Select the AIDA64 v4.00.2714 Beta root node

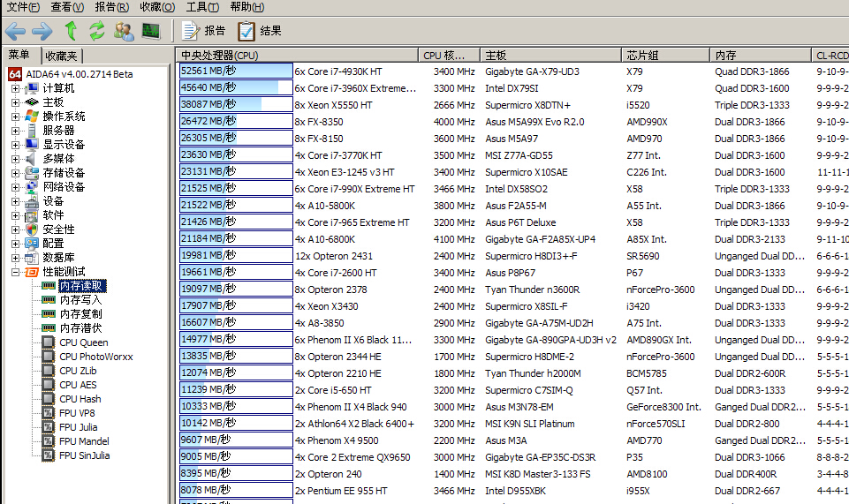pos(79,74)
